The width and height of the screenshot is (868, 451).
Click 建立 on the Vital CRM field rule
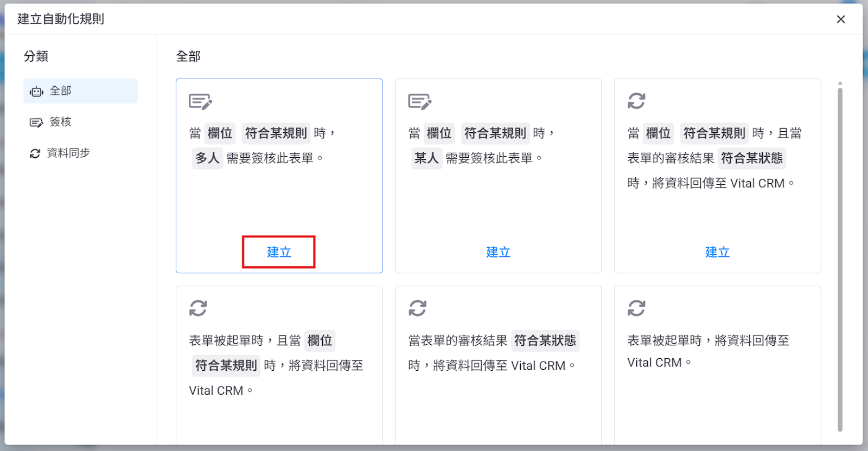click(x=717, y=252)
